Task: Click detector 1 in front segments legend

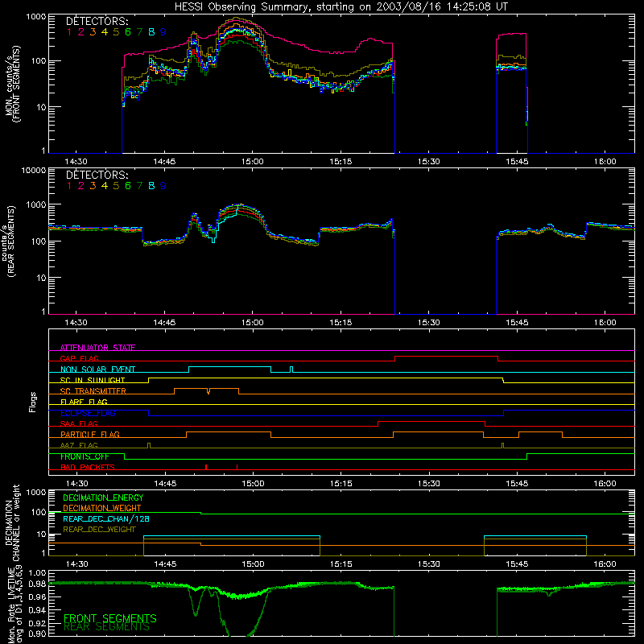Action: point(69,32)
